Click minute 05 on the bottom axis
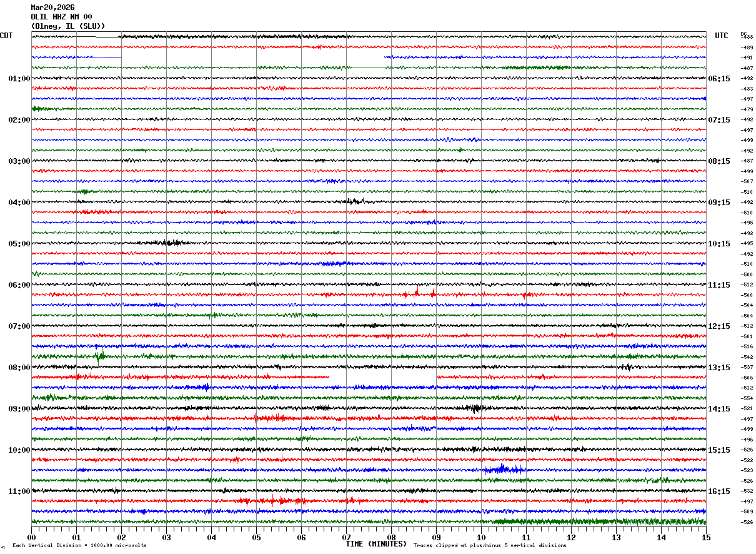Screen dimensions: 756x554 (256, 537)
